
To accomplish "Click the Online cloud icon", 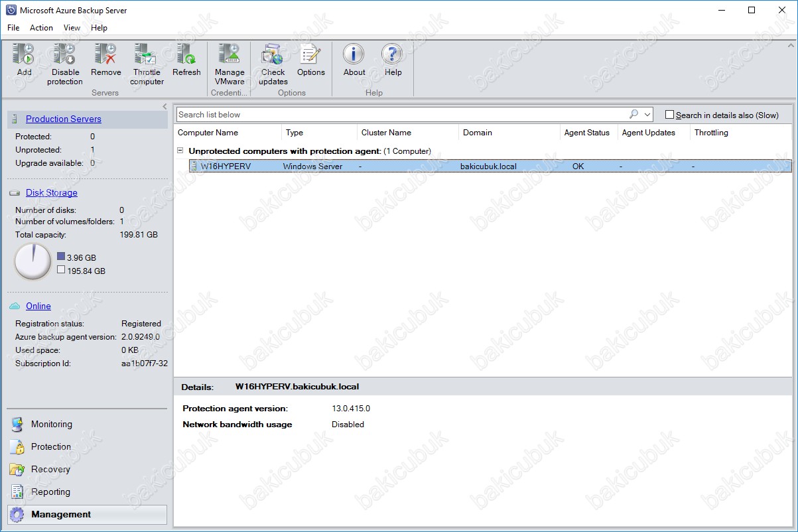I will click(x=15, y=306).
